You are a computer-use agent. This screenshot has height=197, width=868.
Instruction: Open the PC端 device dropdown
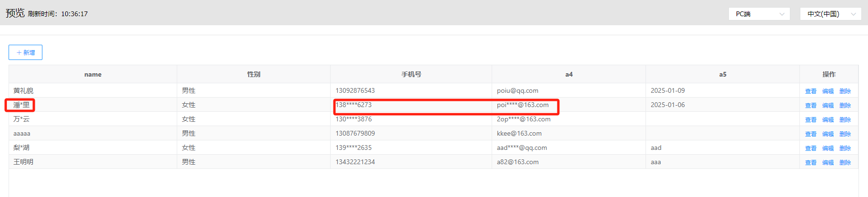759,14
